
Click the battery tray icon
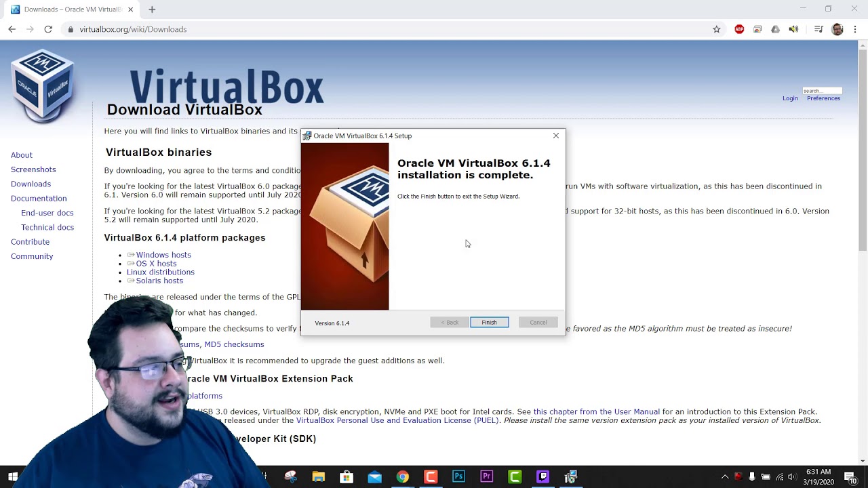click(x=766, y=476)
